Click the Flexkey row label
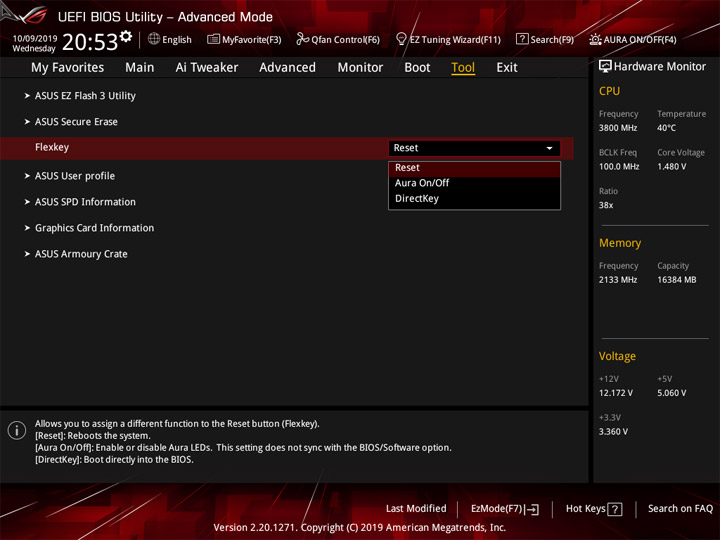Screen dimensions: 720x540 click(52, 147)
